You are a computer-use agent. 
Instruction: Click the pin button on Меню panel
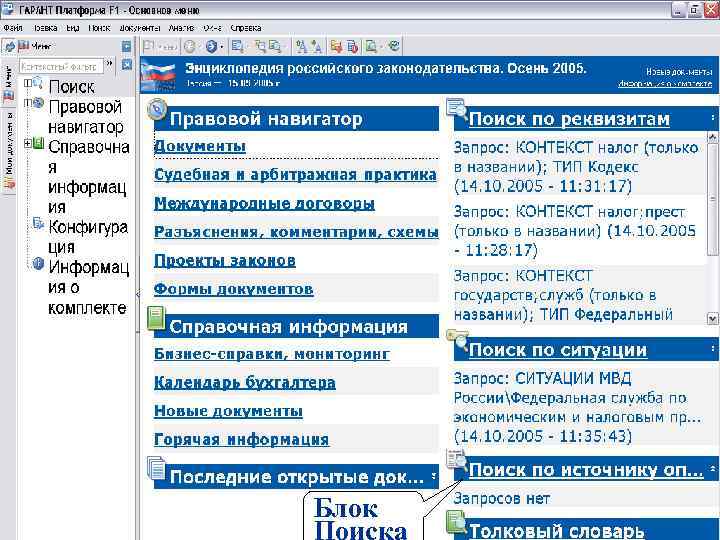(126, 46)
